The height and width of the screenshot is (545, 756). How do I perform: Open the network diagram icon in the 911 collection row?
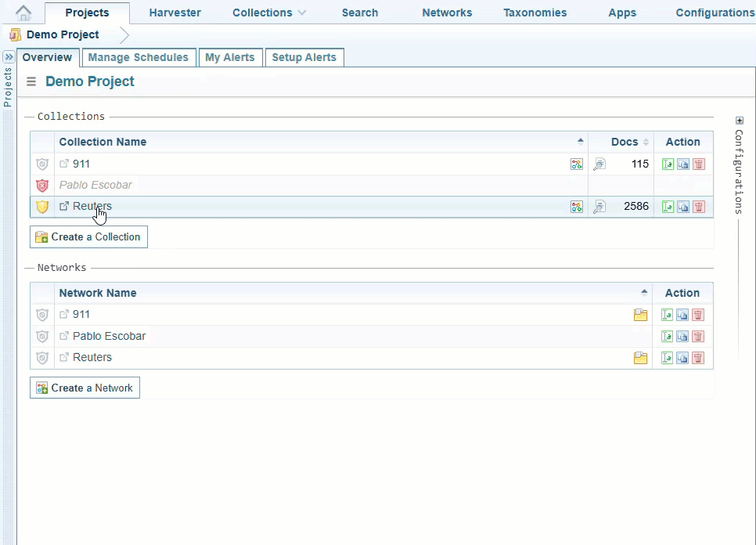(x=577, y=164)
